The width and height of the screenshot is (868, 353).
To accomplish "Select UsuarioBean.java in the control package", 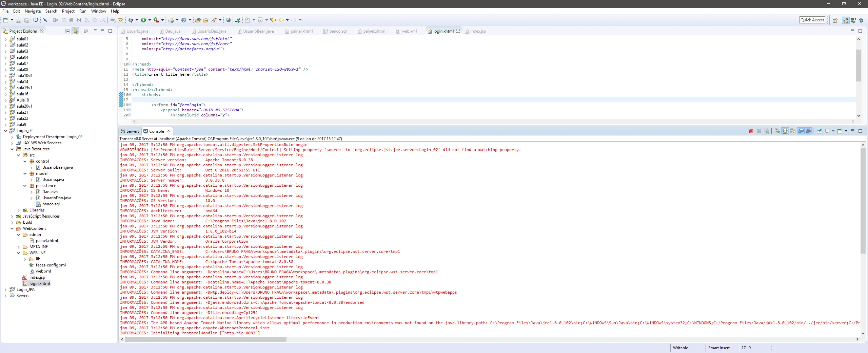I will pyautogui.click(x=57, y=167).
